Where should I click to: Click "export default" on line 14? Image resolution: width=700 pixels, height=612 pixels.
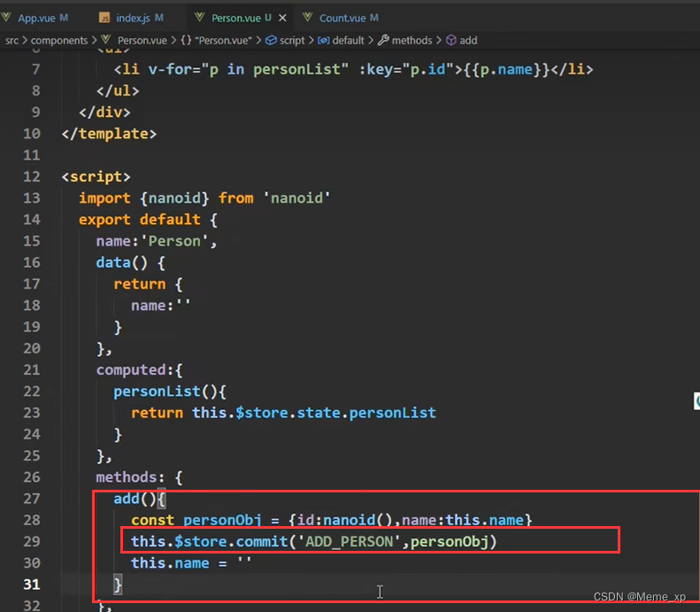point(139,220)
